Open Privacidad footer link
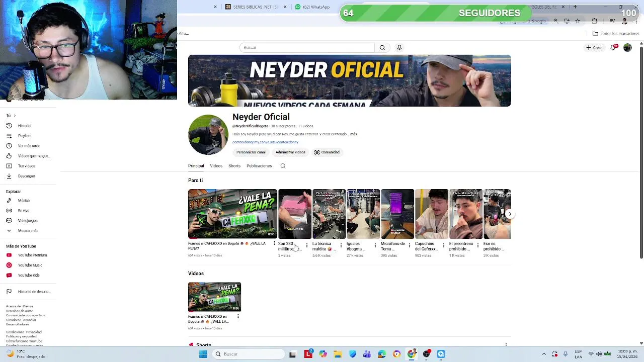This screenshot has height=362, width=644. click(34, 332)
